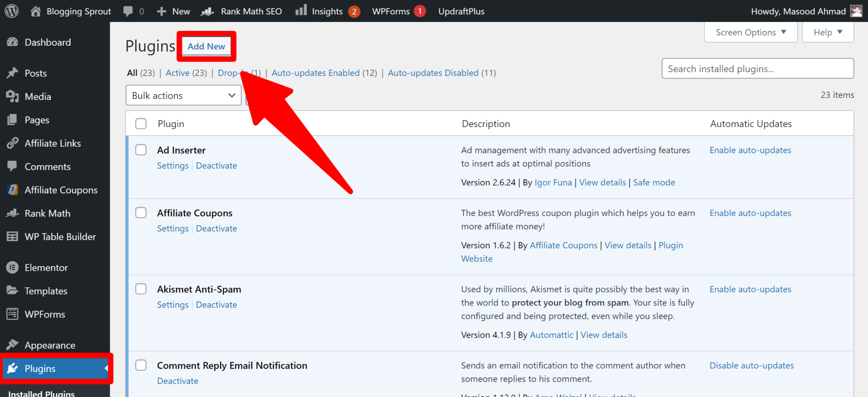Open UpdraftPlus in admin bar
The image size is (868, 397).
461,11
